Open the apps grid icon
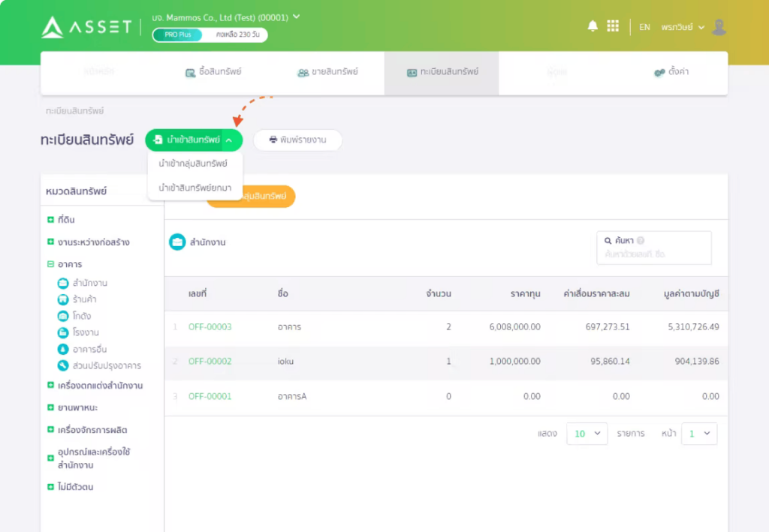Viewport: 769px width, 532px height. (x=613, y=26)
